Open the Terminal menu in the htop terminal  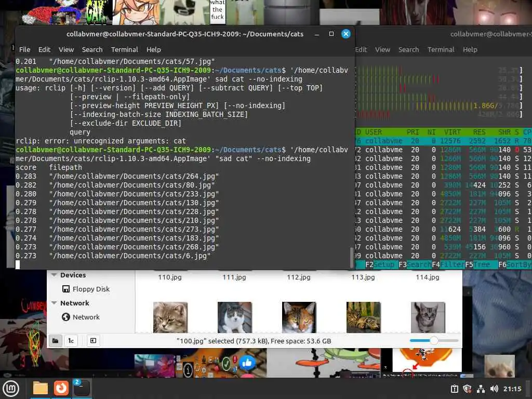pos(441,49)
